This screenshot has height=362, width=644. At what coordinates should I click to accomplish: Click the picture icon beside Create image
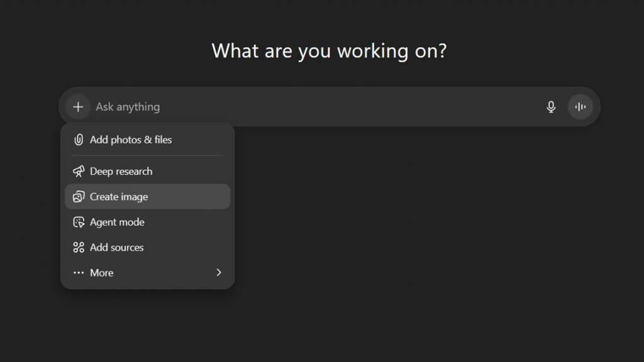[79, 197]
